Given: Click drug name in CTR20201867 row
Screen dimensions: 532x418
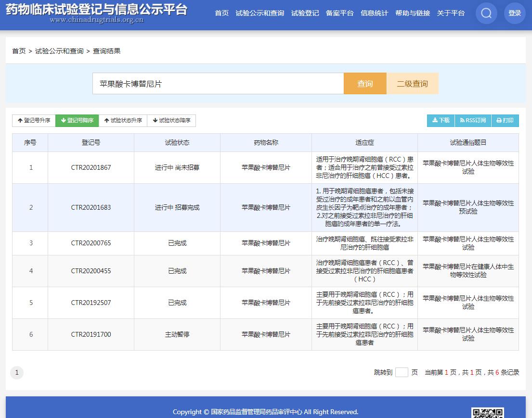Looking at the screenshot, I should coord(266,167).
